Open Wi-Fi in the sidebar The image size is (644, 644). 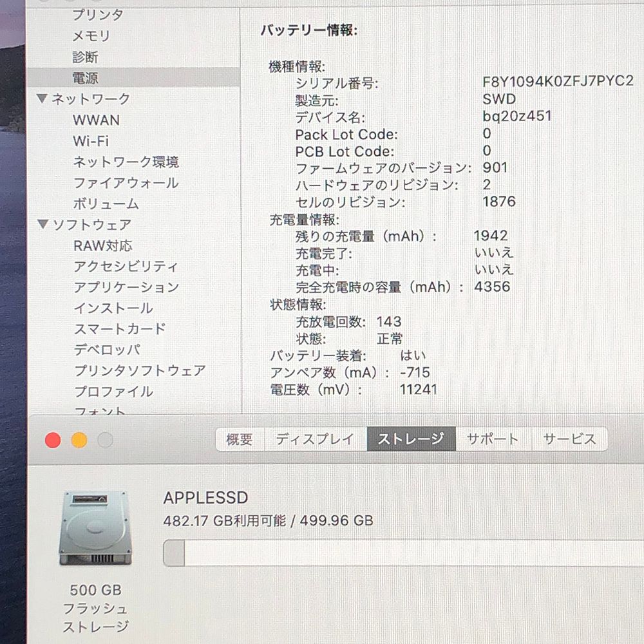point(91,141)
